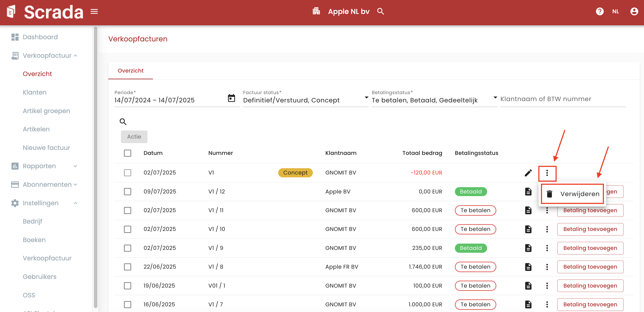
Task: Open the user account profile icon
Action: (x=634, y=12)
